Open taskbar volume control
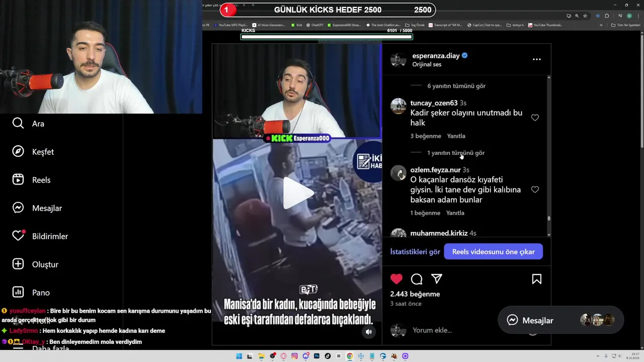Viewport: 644px width, 362px height. pos(619,356)
